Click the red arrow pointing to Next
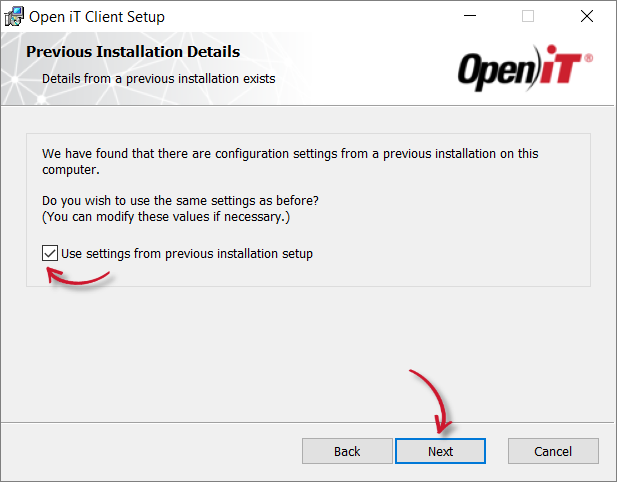This screenshot has width=617, height=482. point(432,396)
